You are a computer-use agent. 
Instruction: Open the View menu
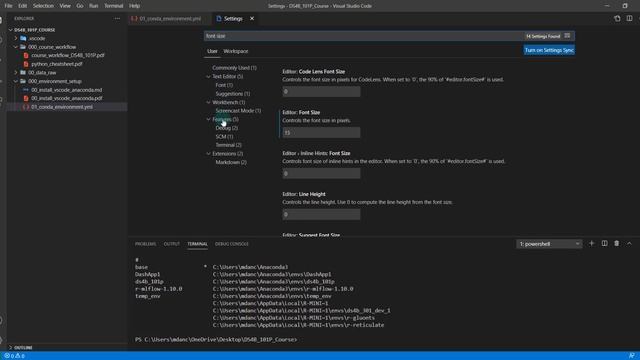coord(65,6)
